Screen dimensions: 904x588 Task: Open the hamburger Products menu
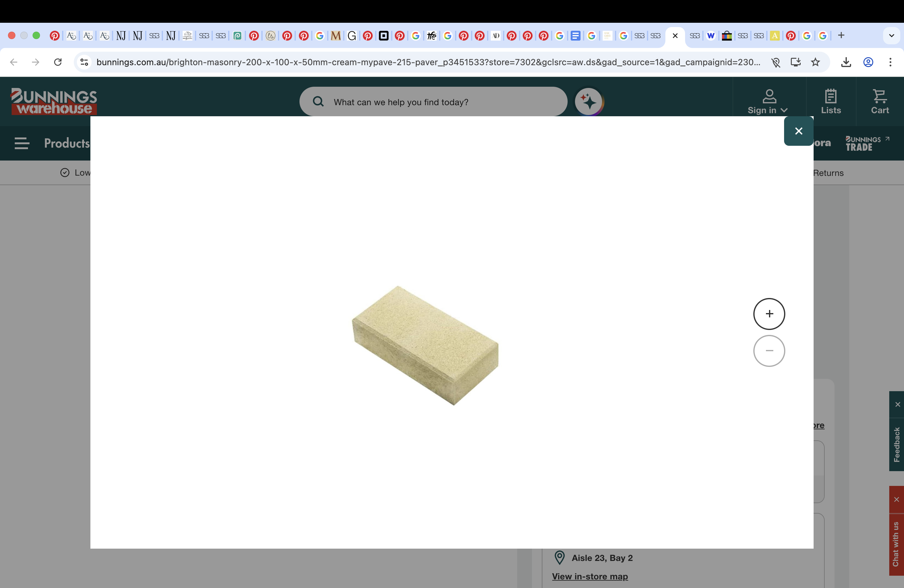point(22,143)
